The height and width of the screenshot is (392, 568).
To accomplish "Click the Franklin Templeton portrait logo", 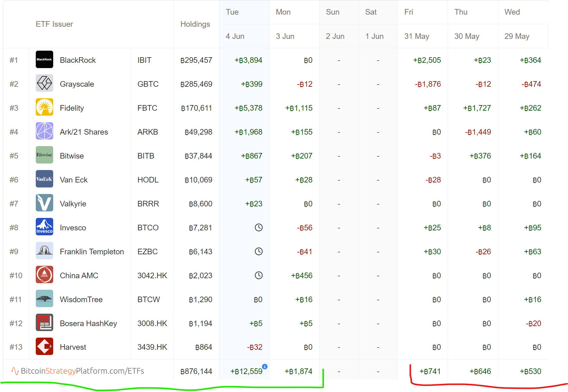I will 44,251.
